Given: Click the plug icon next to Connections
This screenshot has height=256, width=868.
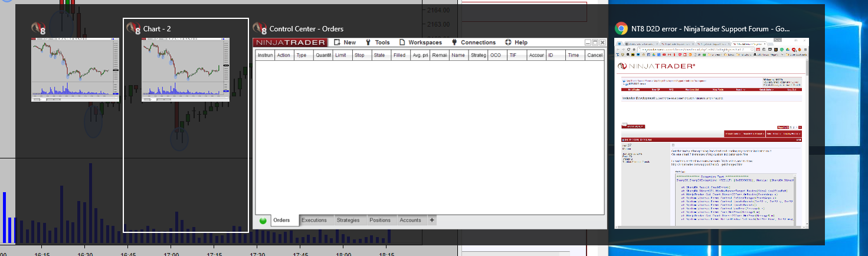Looking at the screenshot, I should click(454, 43).
